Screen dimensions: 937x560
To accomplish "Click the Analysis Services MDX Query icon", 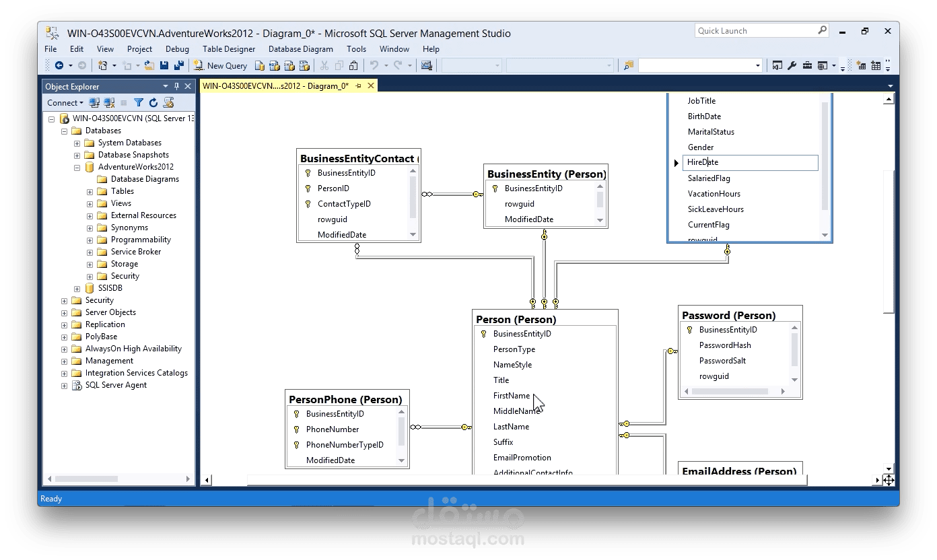I will (274, 65).
